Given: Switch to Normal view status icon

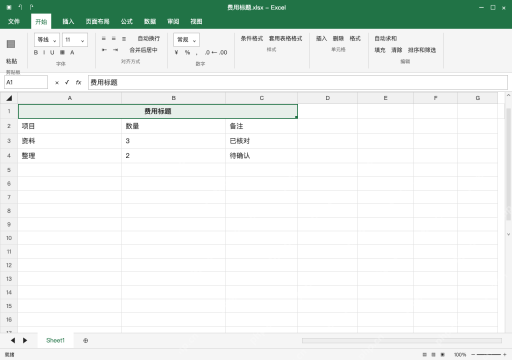Looking at the screenshot, I should [425, 354].
